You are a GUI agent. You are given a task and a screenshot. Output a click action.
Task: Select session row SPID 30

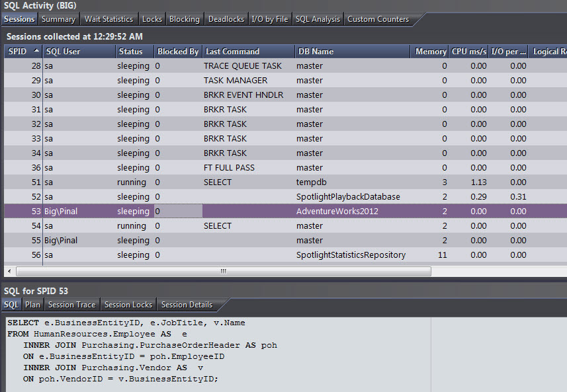[x=286, y=95]
